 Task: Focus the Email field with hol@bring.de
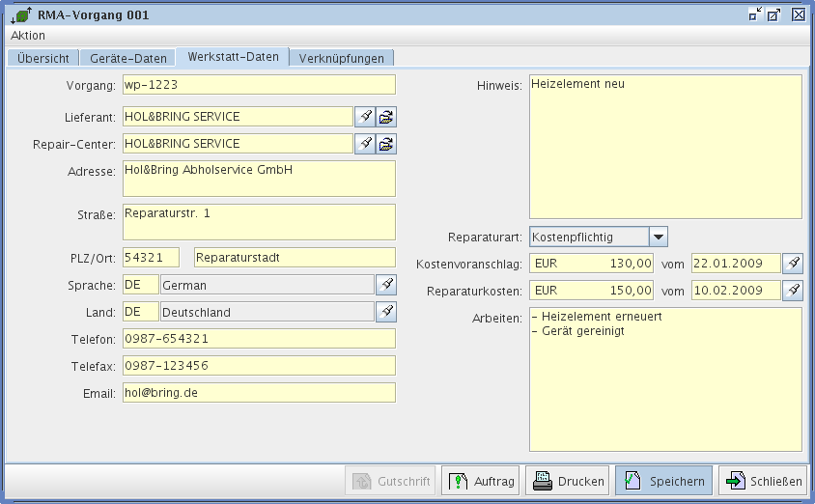[x=259, y=393]
